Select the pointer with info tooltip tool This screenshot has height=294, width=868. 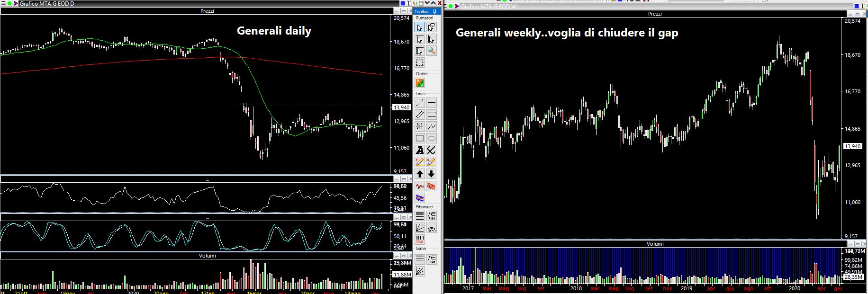pyautogui.click(x=432, y=27)
